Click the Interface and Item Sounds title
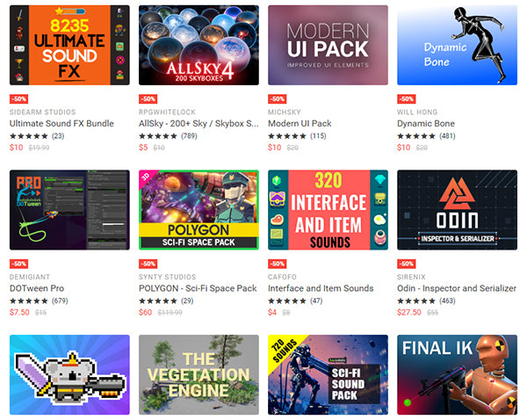This screenshot has width=527, height=420. pos(321,288)
